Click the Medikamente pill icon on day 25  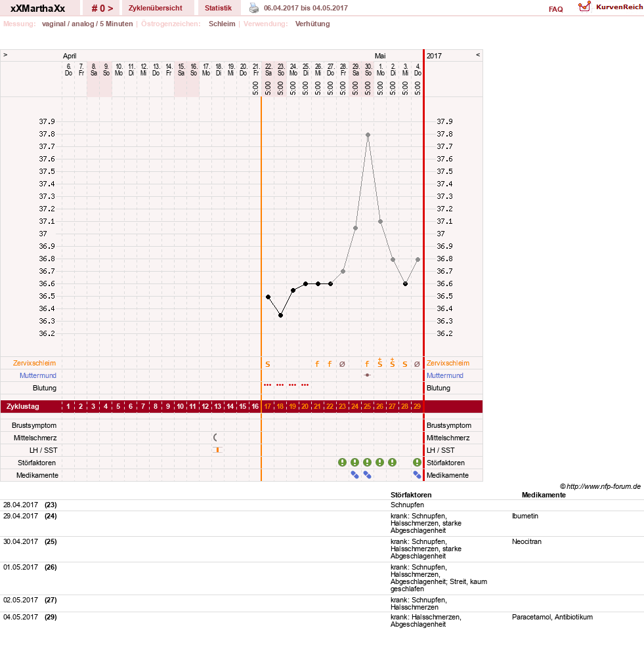pos(367,474)
